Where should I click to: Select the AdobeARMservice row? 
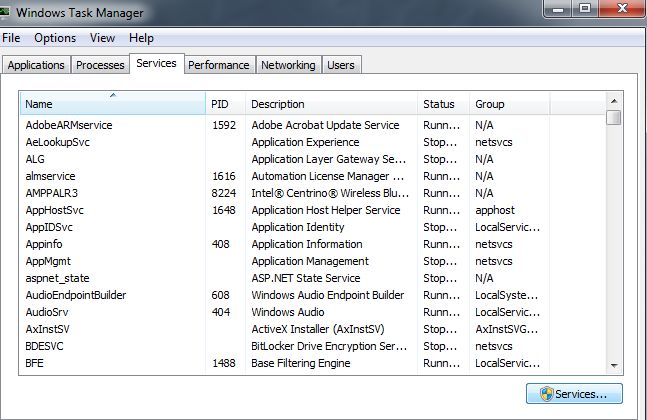(313, 125)
